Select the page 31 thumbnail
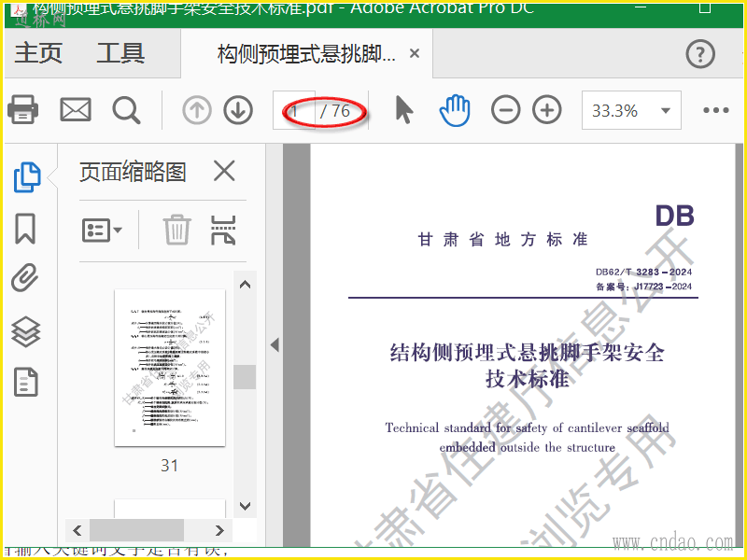The height and width of the screenshot is (560, 747). 170,368
